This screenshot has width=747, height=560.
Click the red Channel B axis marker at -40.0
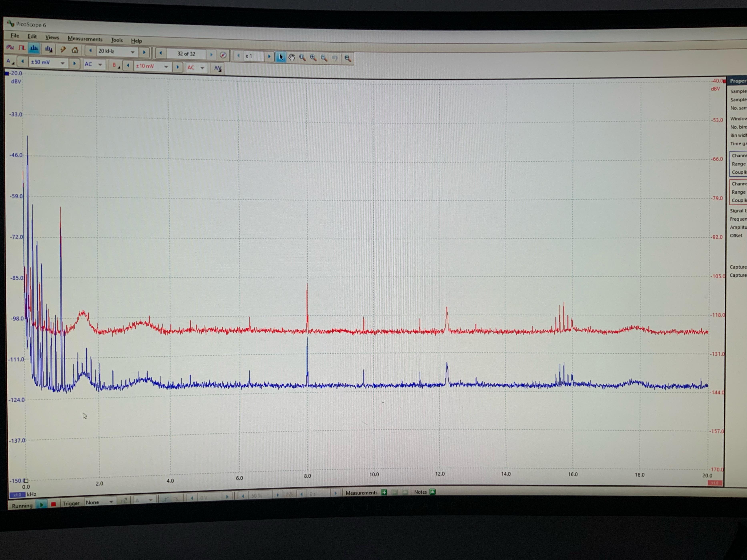[724, 81]
